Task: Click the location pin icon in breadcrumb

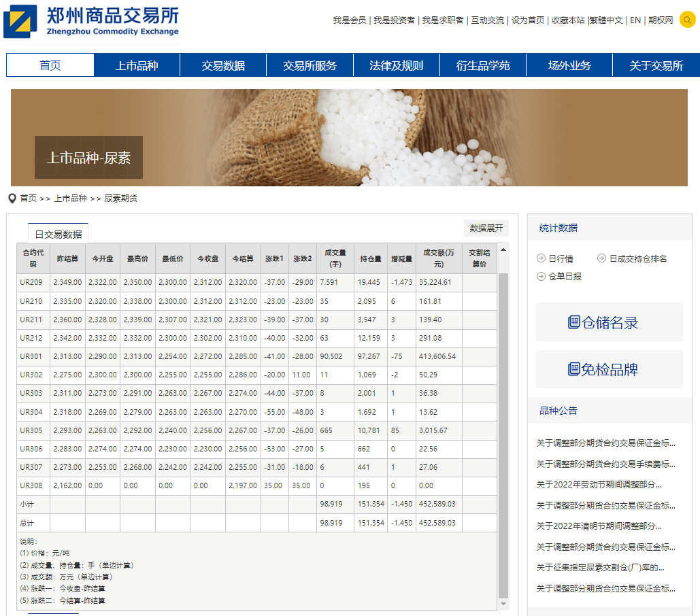Action: 12,198
